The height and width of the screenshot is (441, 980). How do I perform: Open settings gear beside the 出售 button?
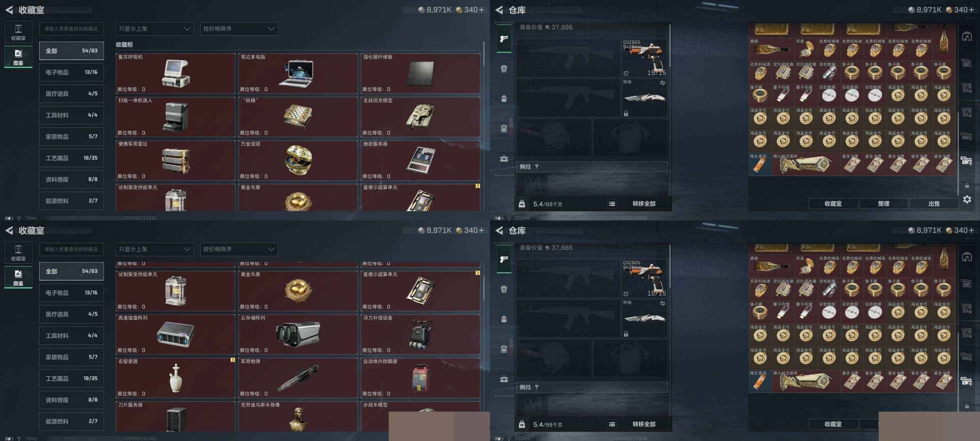(967, 199)
